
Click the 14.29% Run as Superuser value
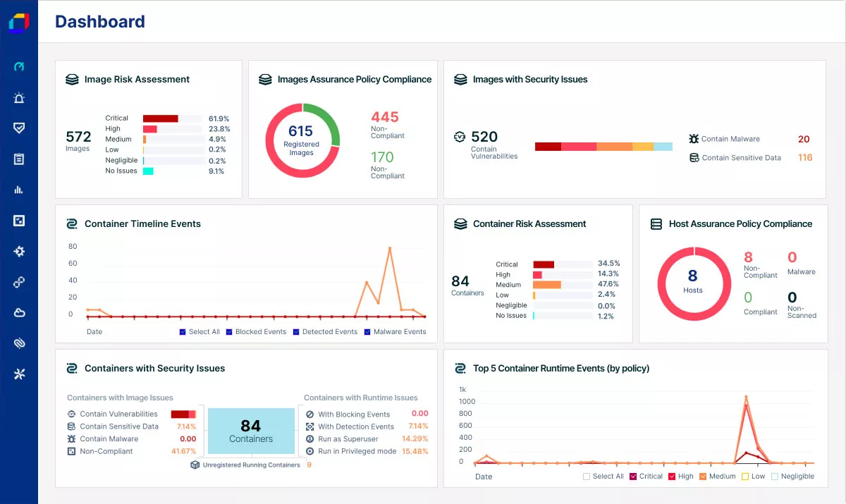point(415,438)
